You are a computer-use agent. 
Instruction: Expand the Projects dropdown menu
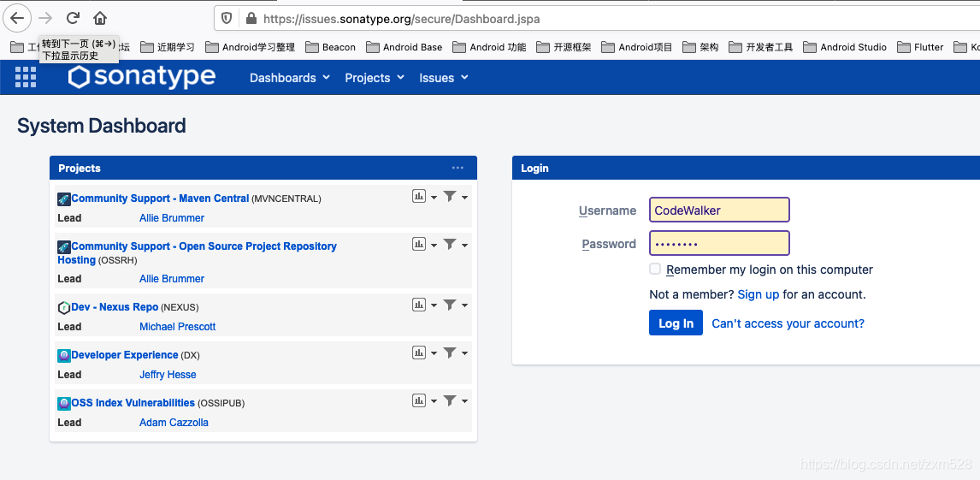[375, 78]
